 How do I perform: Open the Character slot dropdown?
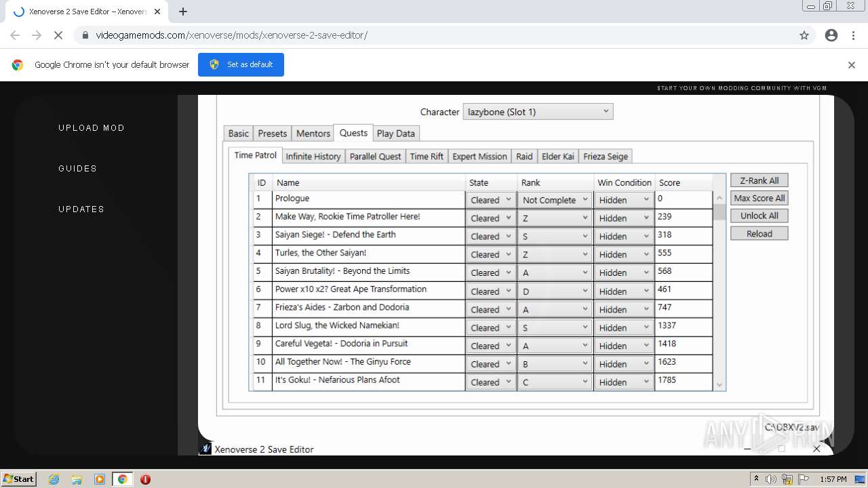point(538,112)
